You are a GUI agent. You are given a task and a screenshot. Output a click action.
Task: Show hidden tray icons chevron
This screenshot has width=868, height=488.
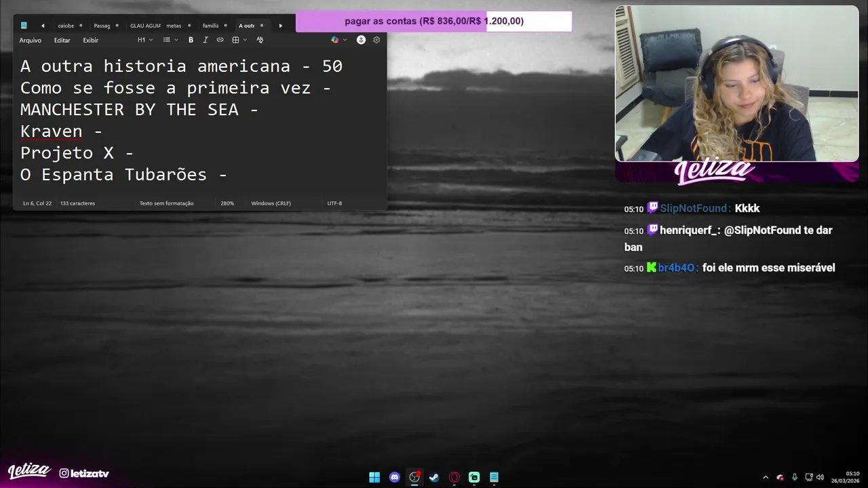point(766,477)
